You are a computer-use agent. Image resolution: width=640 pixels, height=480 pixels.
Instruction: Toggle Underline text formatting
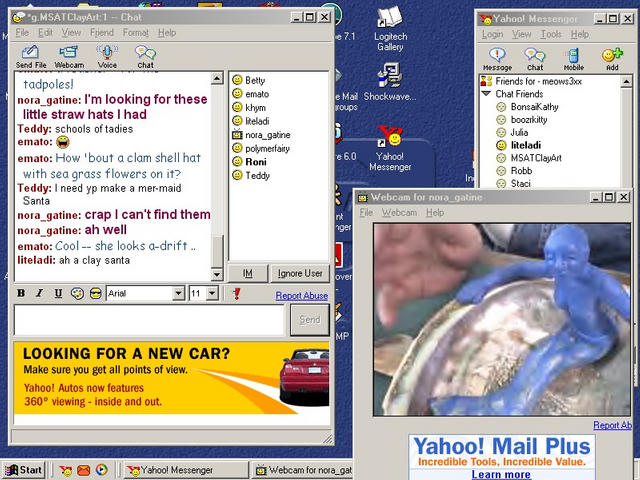point(58,293)
